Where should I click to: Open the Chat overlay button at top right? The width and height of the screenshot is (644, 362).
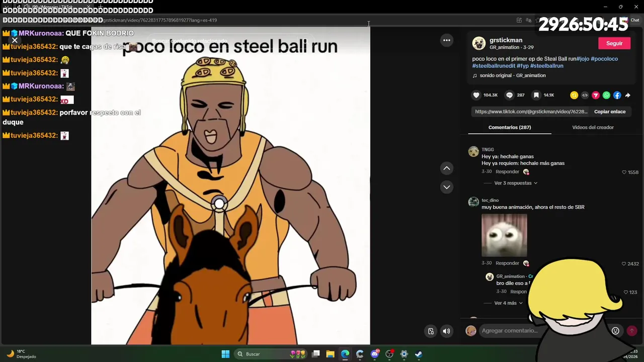coord(631,20)
